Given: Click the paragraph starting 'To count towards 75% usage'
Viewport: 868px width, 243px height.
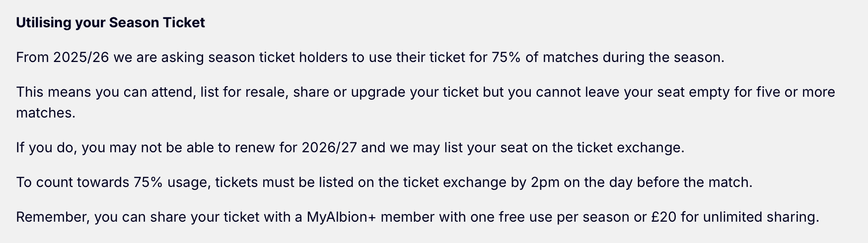Looking at the screenshot, I should 384,182.
